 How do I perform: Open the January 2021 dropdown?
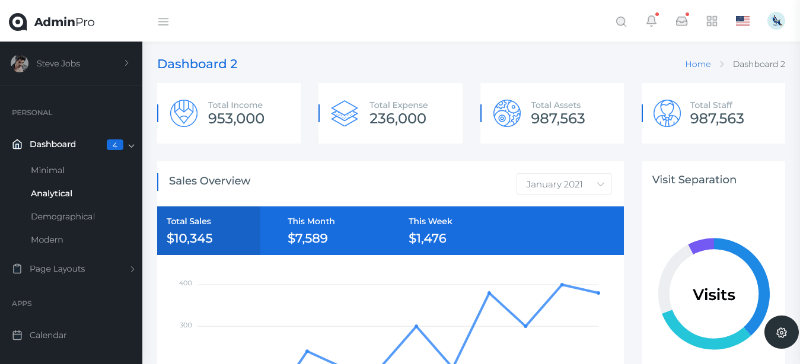click(x=564, y=184)
